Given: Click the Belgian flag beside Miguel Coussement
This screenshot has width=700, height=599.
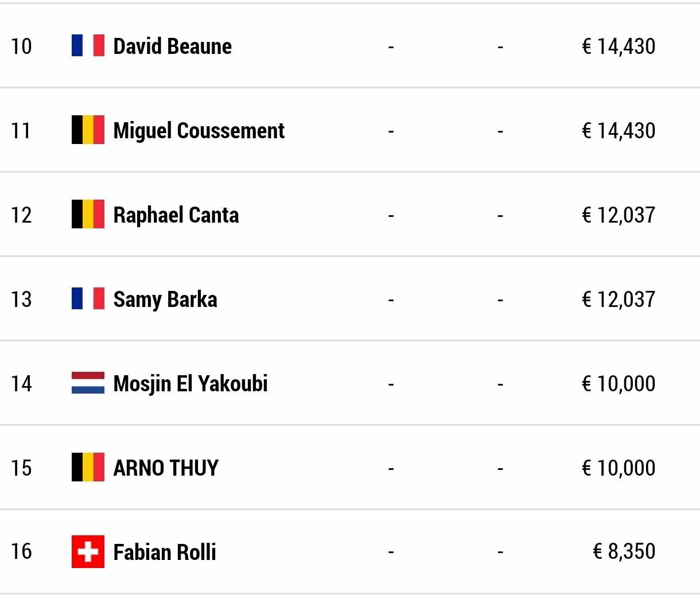Looking at the screenshot, I should 88,130.
